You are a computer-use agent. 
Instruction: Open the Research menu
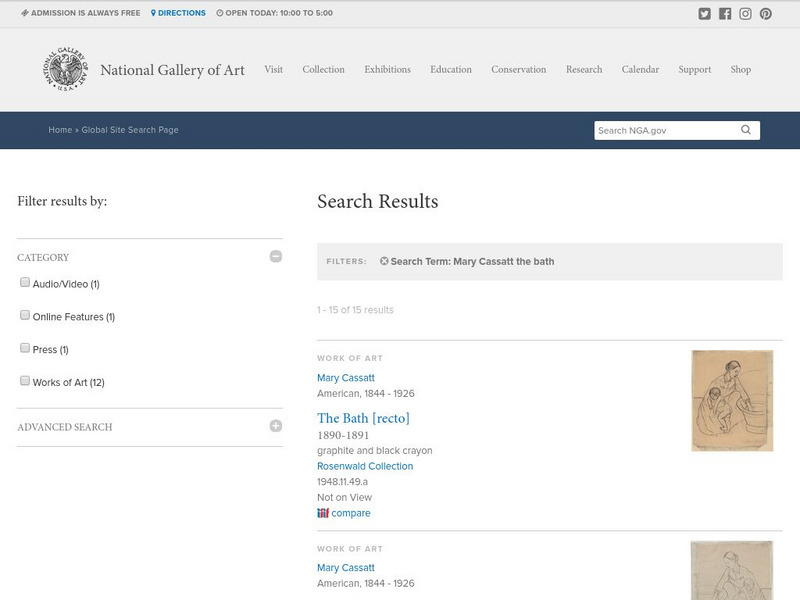pyautogui.click(x=584, y=69)
